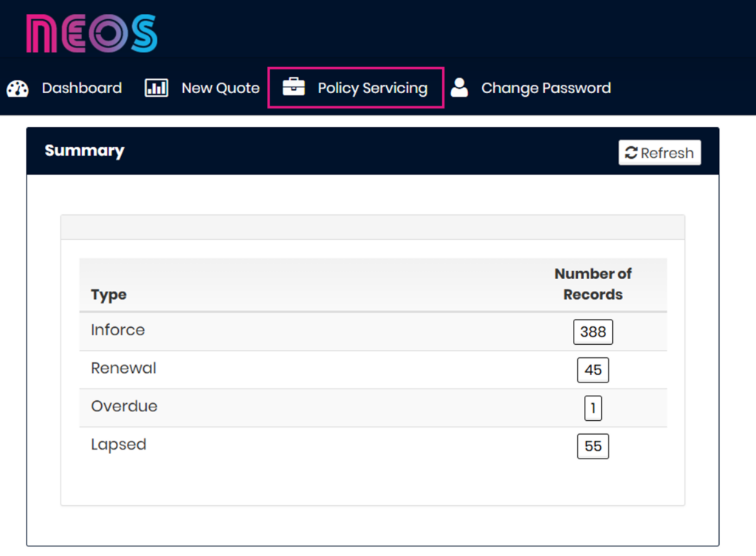Image resolution: width=756 pixels, height=556 pixels.
Task: Open the single Overdue record
Action: coord(593,408)
